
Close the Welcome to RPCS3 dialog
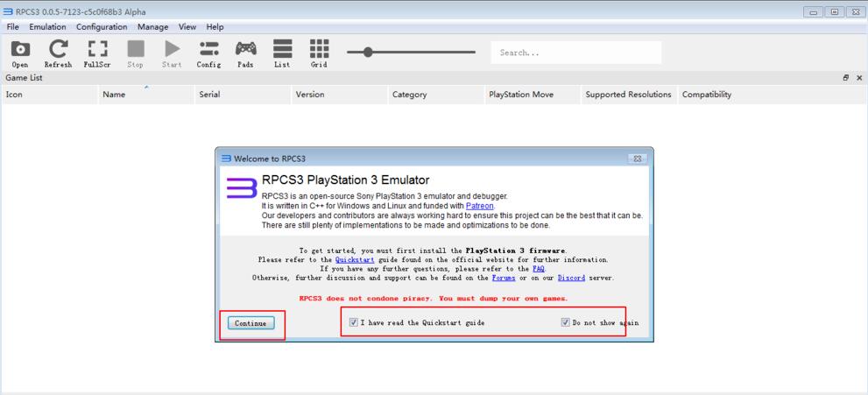coord(638,159)
